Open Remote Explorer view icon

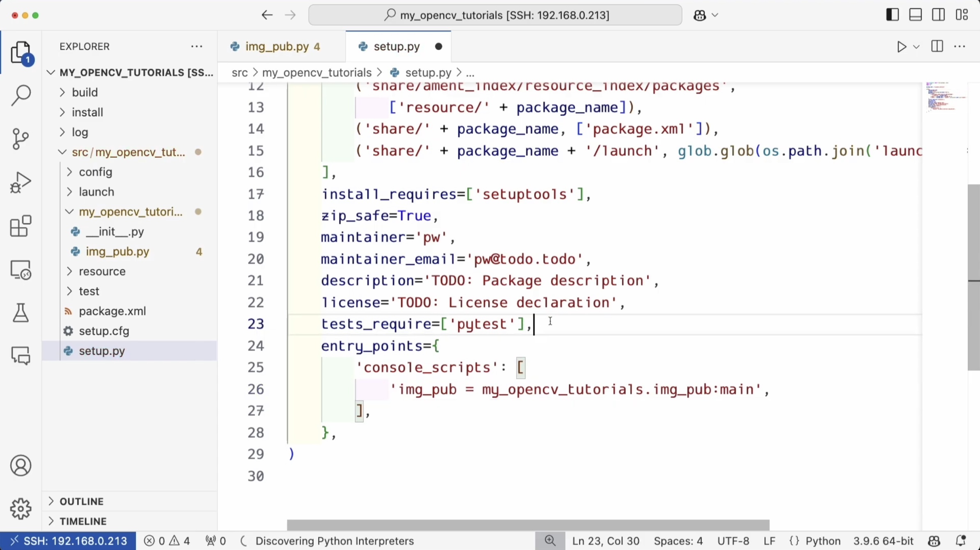(x=21, y=270)
